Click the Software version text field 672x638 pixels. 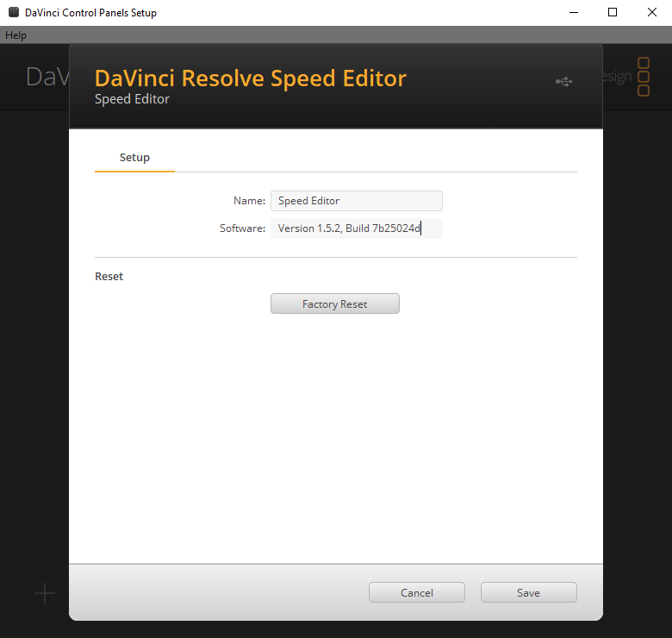[x=356, y=228]
